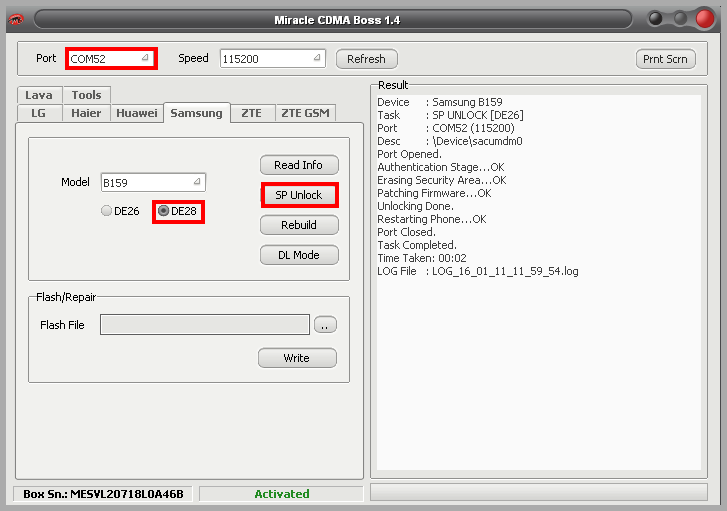The image size is (727, 511).
Task: Expand the Model B159 dropdown
Action: [153, 182]
